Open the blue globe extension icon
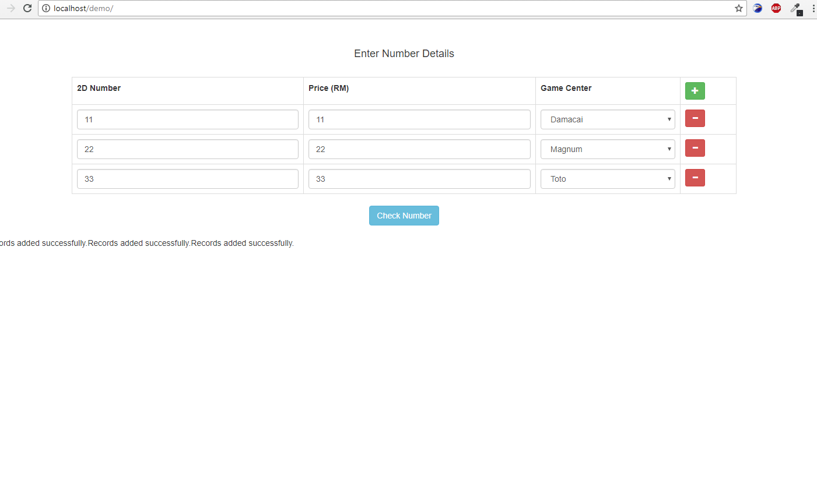The width and height of the screenshot is (817, 504). [758, 8]
